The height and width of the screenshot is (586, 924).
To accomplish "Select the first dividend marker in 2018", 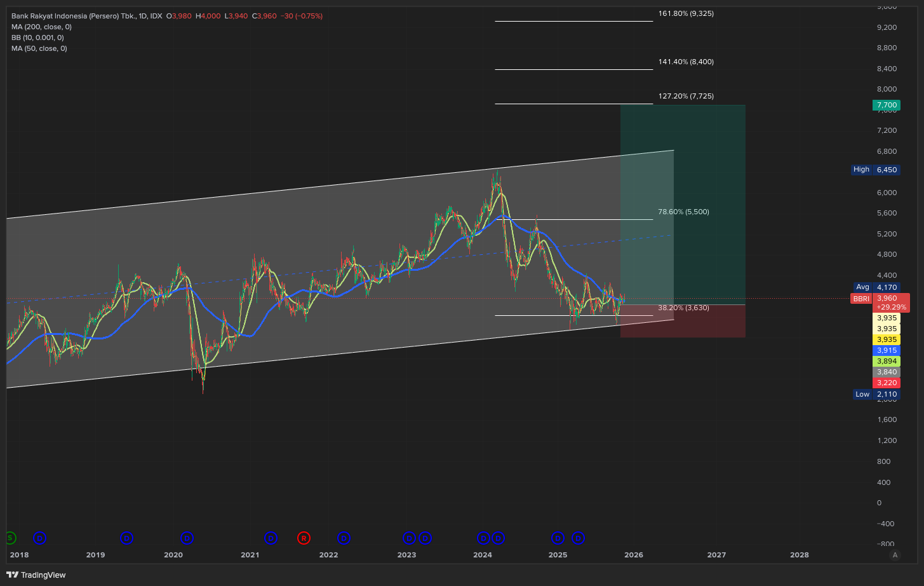I will 40,538.
